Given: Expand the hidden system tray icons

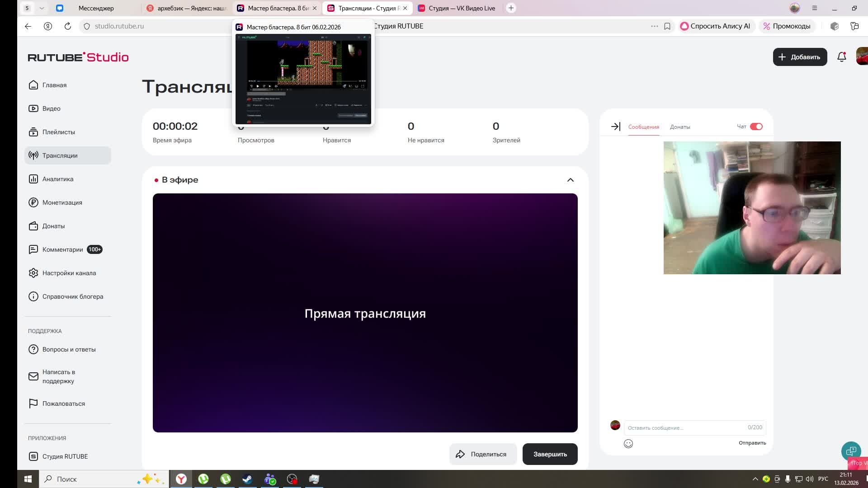Looking at the screenshot, I should (x=755, y=479).
